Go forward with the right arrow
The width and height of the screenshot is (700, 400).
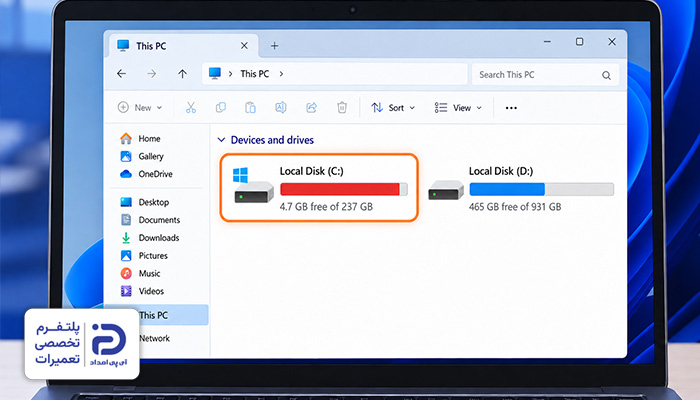(x=152, y=74)
